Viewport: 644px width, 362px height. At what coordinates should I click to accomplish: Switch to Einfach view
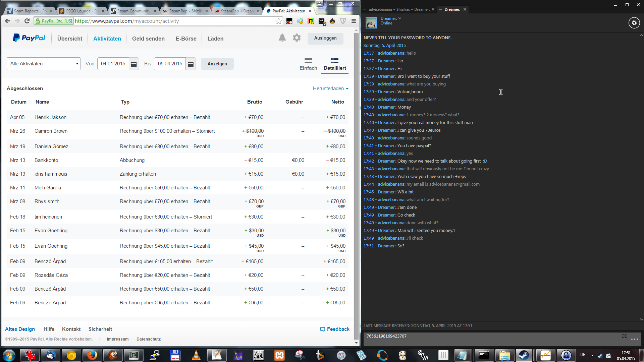click(308, 64)
